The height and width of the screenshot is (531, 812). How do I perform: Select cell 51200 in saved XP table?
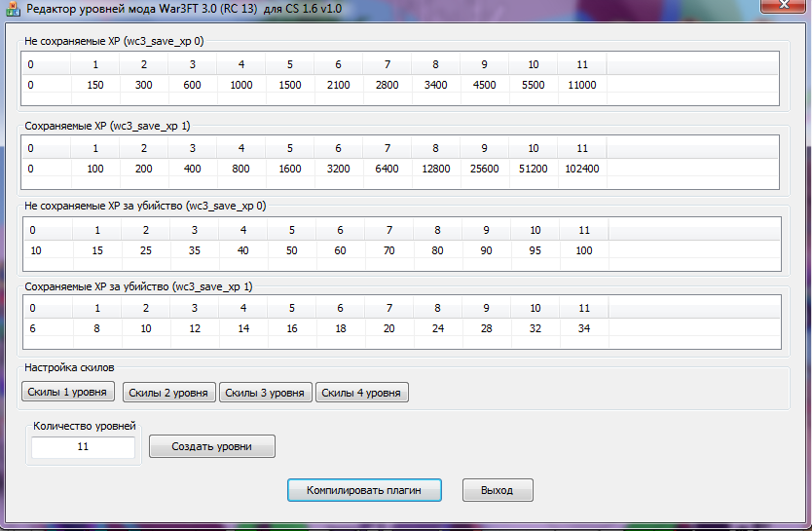pyautogui.click(x=533, y=169)
